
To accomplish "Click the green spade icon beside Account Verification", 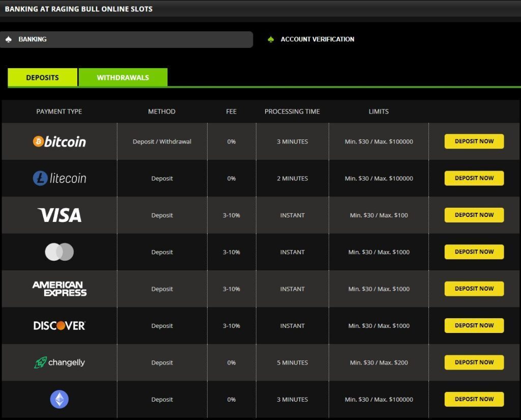I will [271, 39].
